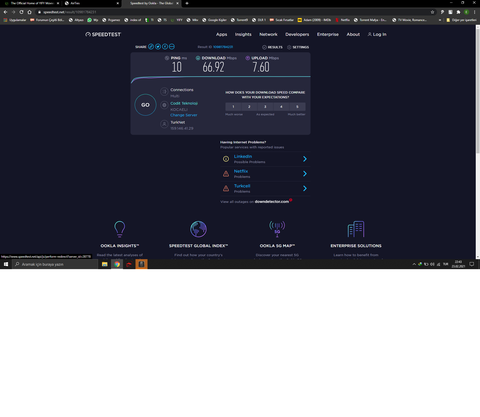The image size is (480, 417).
Task: Click the download icon
Action: pos(198,58)
